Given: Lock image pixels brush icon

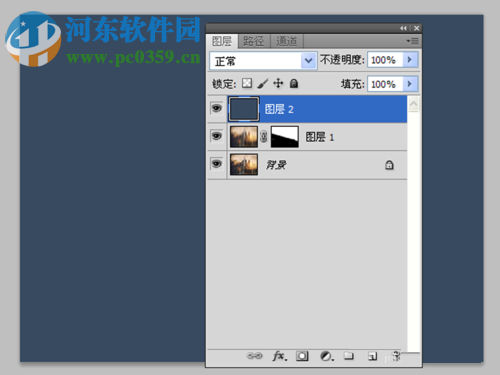Looking at the screenshot, I should coord(263,83).
